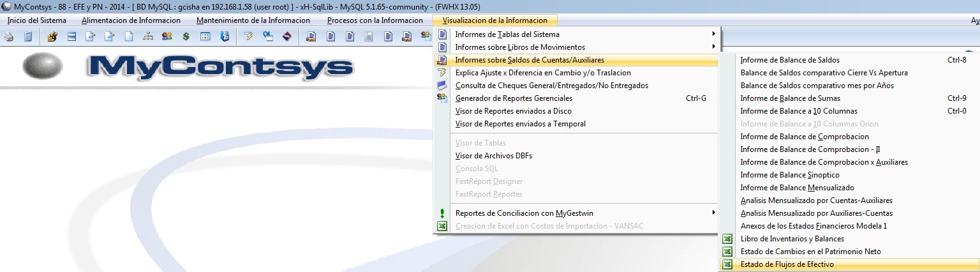This screenshot has width=980, height=272.
Task: Select Informe de Balance a 10 Columnas
Action: 850,111
